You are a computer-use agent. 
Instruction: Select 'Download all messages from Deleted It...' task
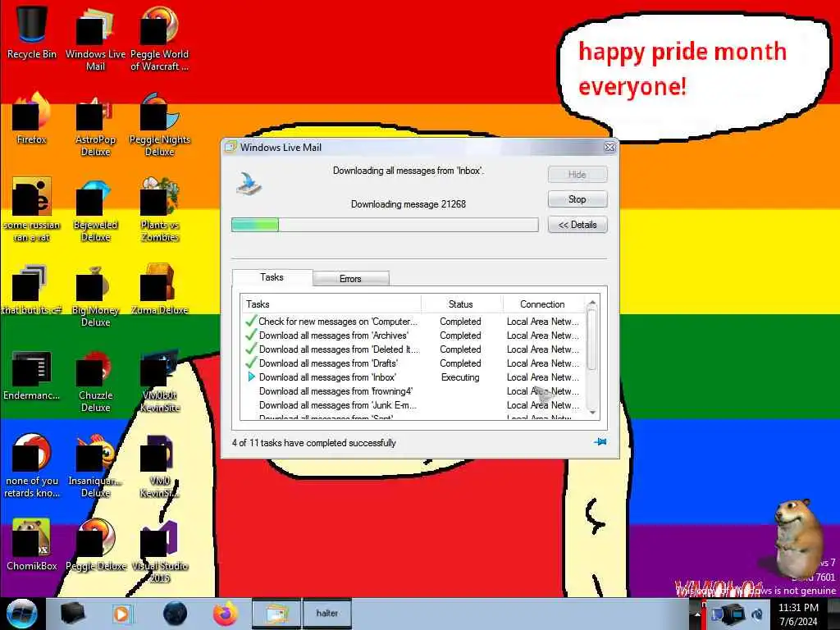(x=413, y=349)
